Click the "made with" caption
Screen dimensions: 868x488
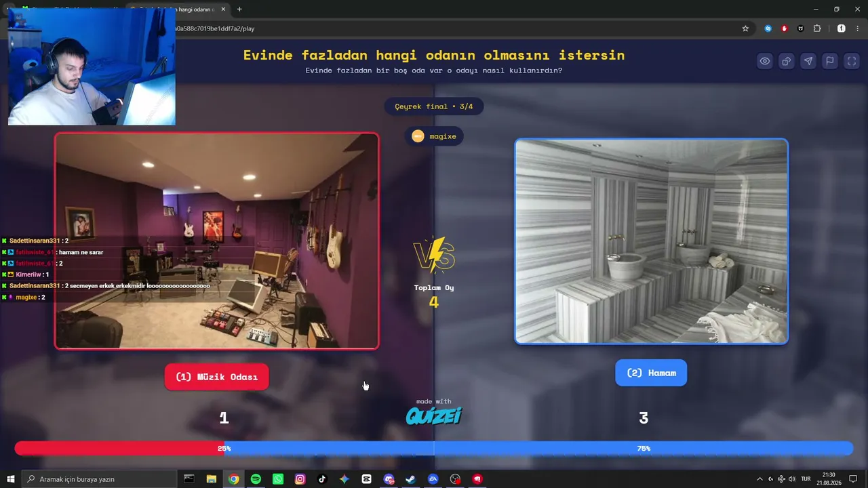(x=434, y=401)
